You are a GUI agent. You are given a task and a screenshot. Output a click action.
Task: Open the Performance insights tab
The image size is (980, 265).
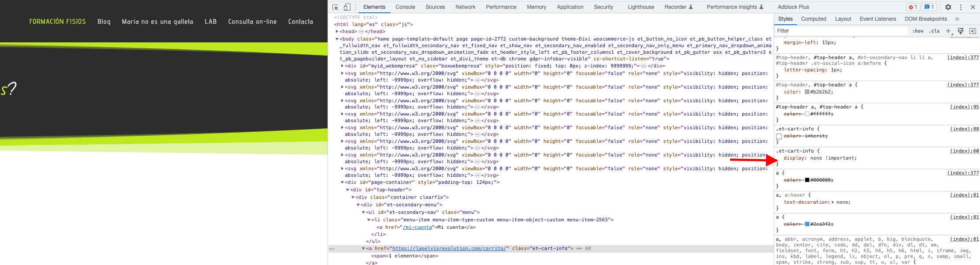click(x=734, y=7)
